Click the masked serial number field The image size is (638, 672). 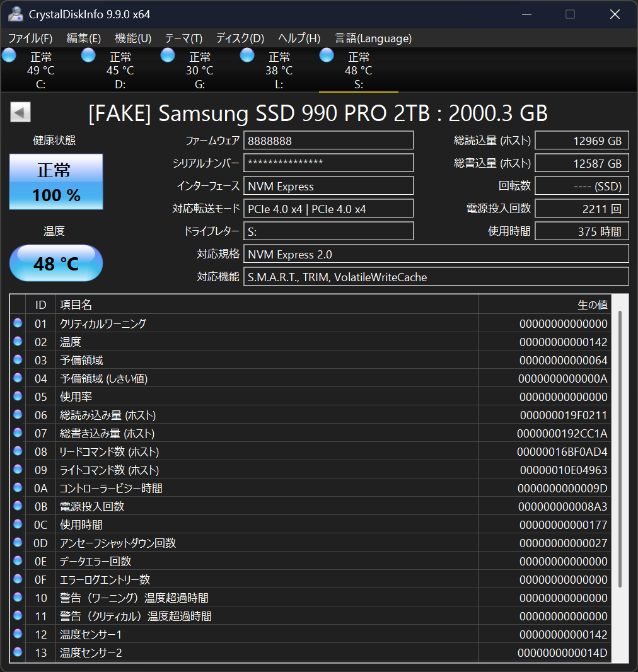click(x=328, y=163)
